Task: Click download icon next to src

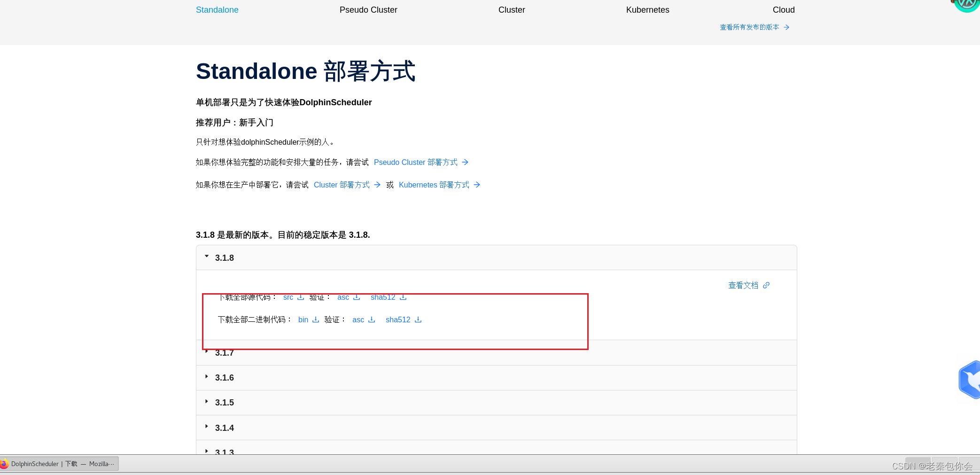Action: click(x=301, y=297)
